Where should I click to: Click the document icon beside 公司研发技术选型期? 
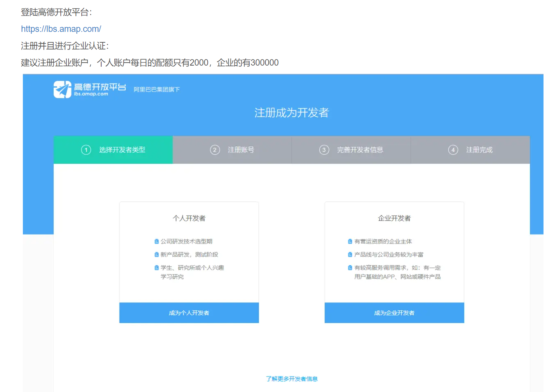[157, 242]
